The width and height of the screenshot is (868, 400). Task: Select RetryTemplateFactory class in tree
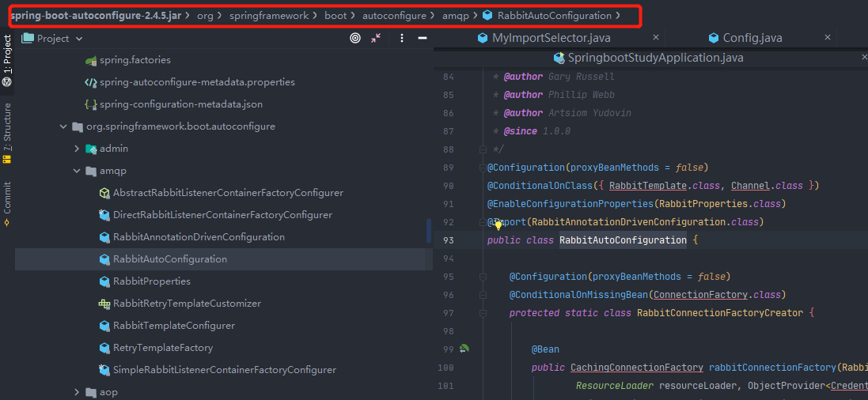click(163, 348)
